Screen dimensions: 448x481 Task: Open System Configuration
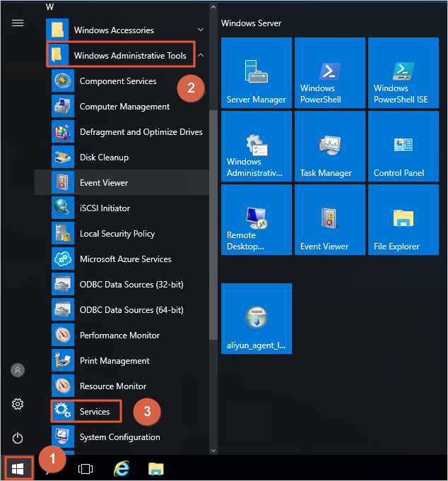122,437
